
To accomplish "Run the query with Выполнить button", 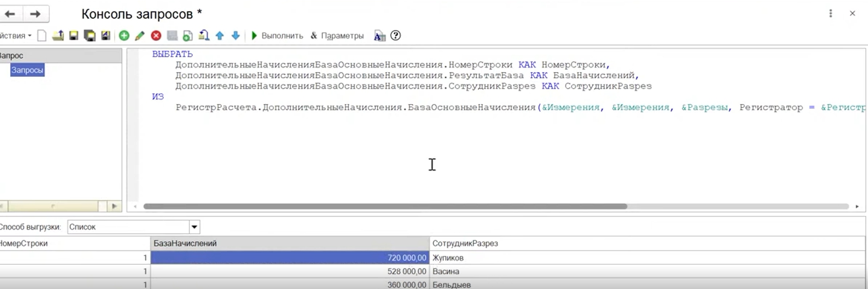I will tap(277, 36).
